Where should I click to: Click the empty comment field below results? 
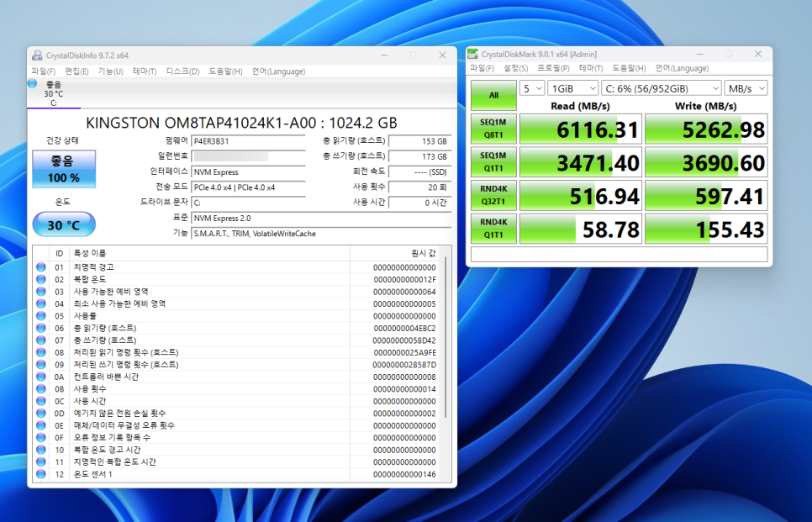pyautogui.click(x=619, y=254)
